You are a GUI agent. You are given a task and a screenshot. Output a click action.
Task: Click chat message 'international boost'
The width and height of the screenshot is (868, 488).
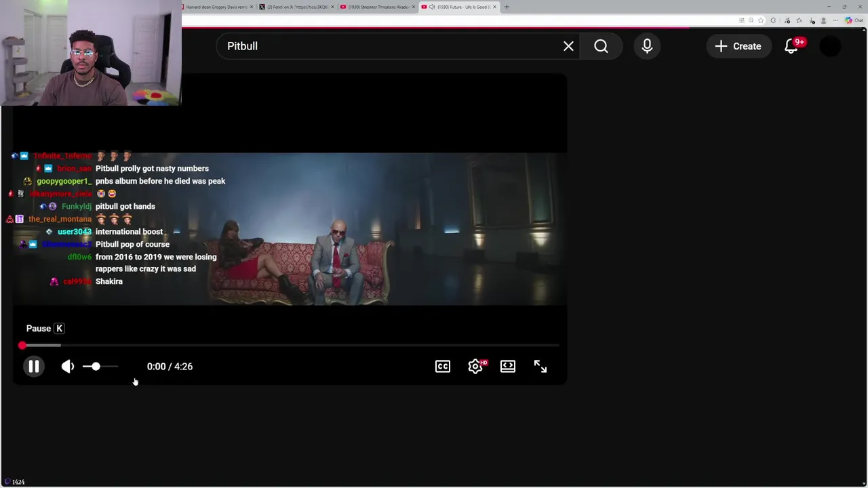click(x=129, y=232)
